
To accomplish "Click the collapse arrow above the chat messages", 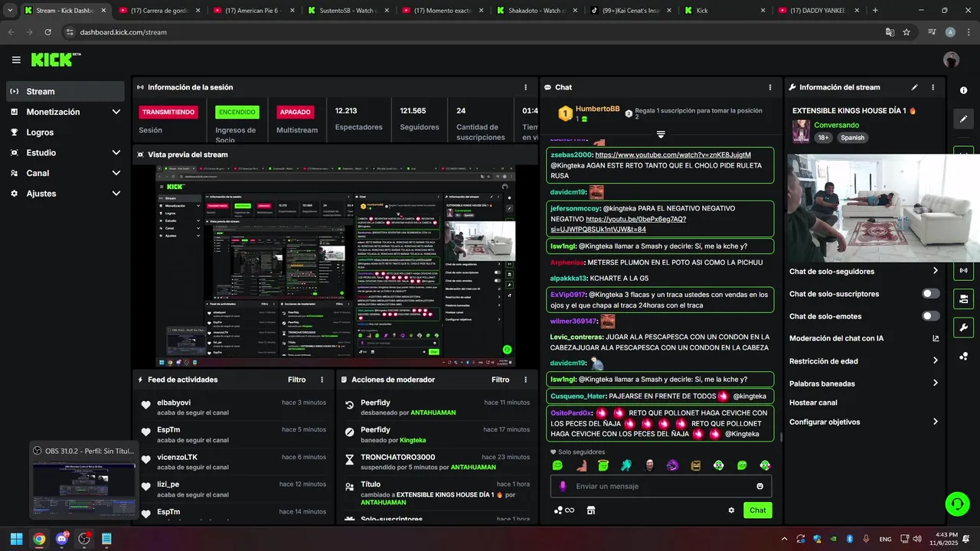I will (x=660, y=135).
